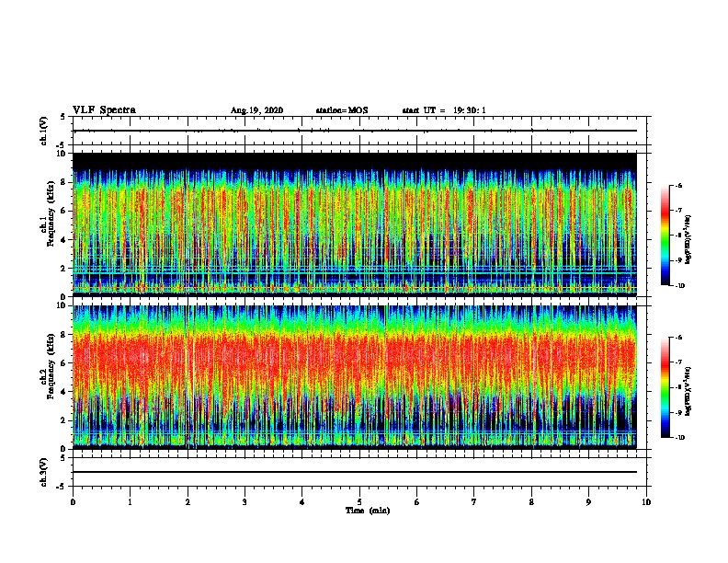Click the "-10" tick on ch.1 colorbar

tap(680, 286)
